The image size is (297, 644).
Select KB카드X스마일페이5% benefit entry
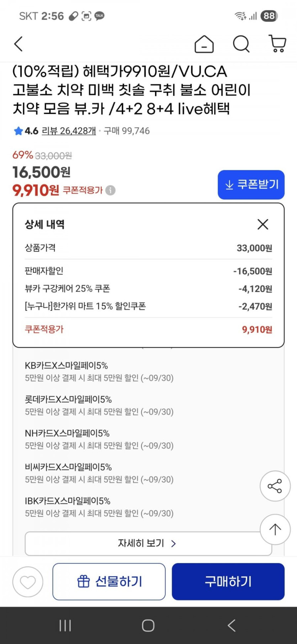pos(66,366)
